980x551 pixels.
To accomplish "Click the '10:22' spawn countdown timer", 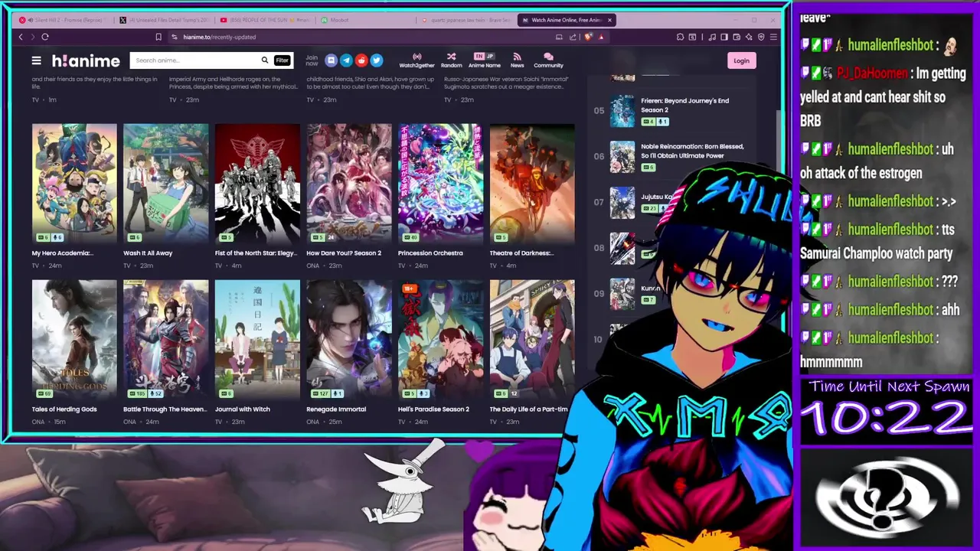I will [x=886, y=418].
